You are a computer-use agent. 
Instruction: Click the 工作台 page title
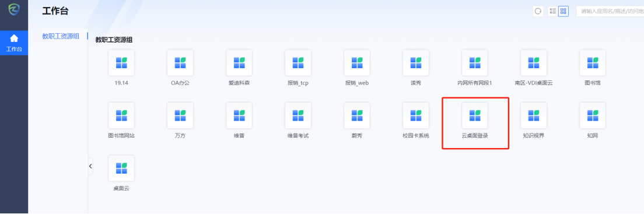pyautogui.click(x=55, y=11)
